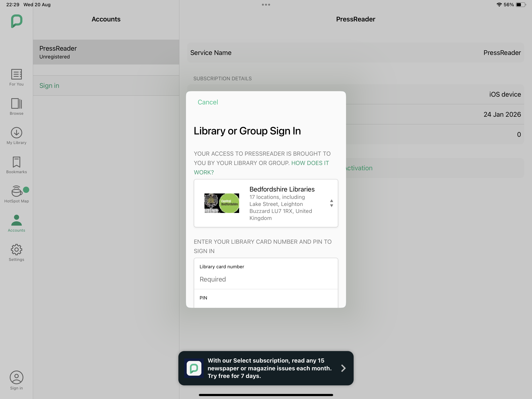Select the Accounts person icon
Screen dimensions: 532x399
[x=16, y=220]
